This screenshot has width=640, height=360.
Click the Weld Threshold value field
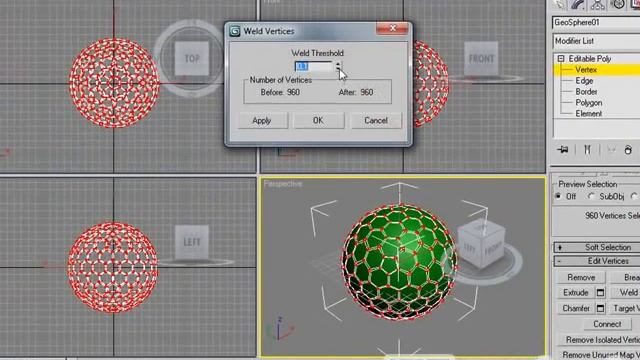point(313,66)
